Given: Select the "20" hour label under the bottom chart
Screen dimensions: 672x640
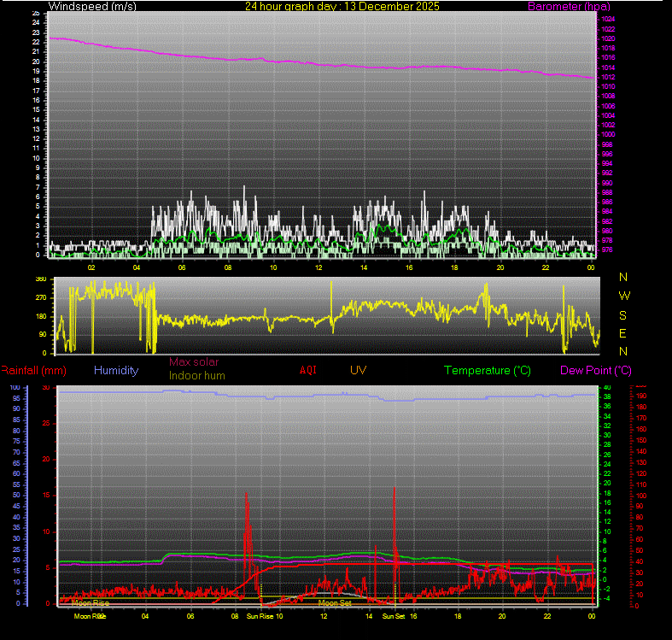Looking at the screenshot, I should point(502,616).
